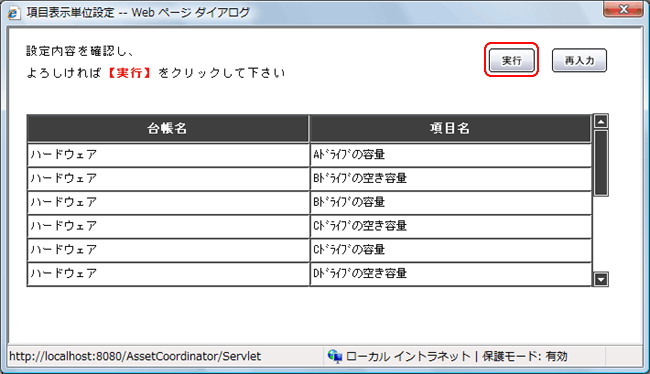Select the Cドライブの空き容量 cell

450,226
